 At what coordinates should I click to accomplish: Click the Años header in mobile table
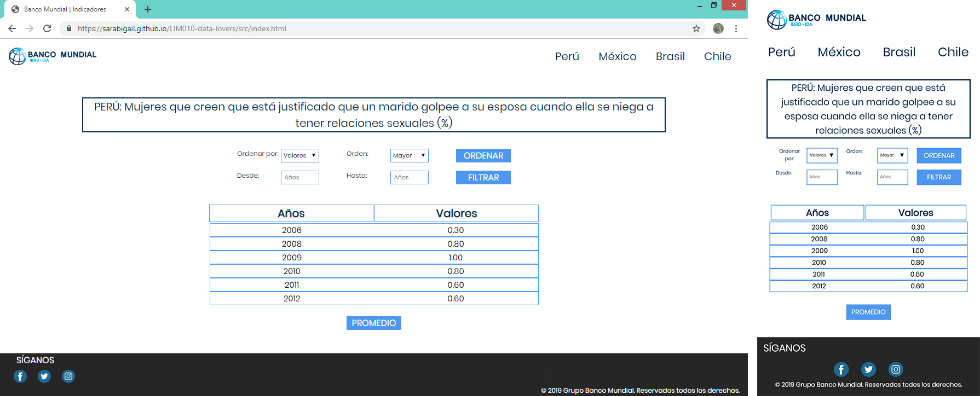[817, 213]
